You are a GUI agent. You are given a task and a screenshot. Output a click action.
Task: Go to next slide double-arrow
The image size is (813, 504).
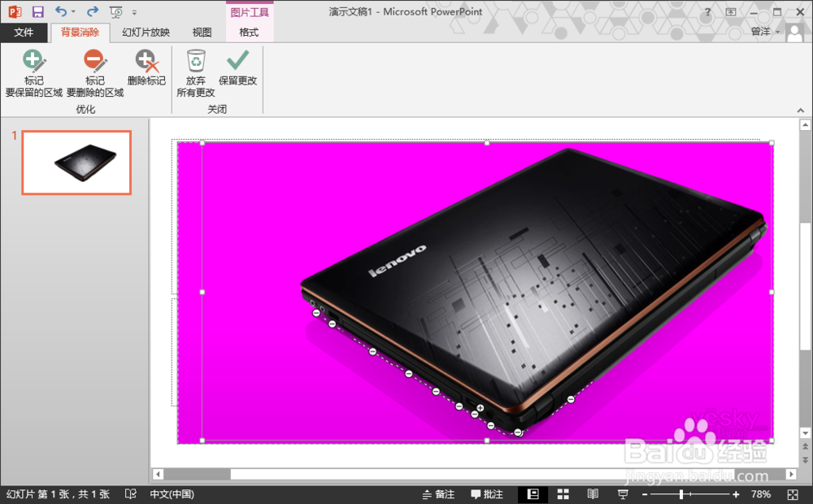(x=805, y=459)
